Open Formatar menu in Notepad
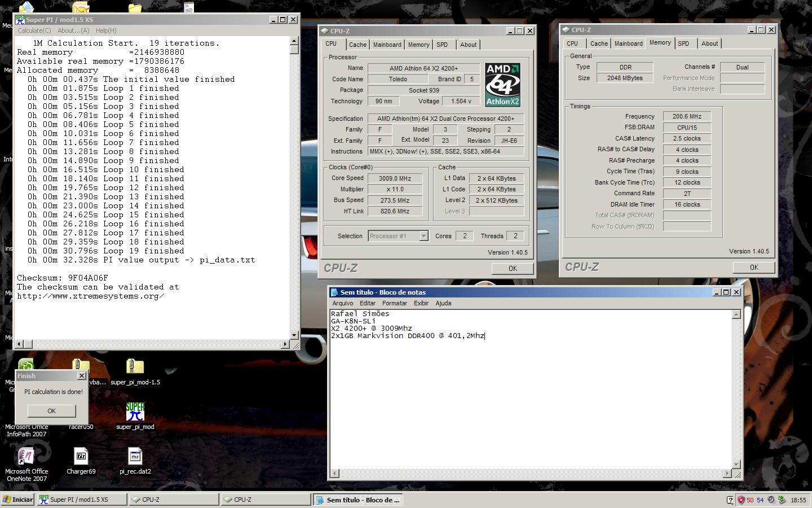 coord(394,303)
